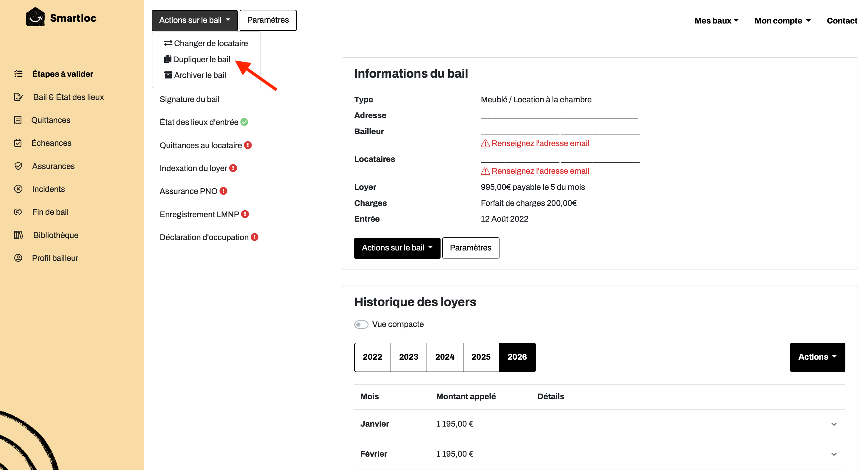Click warning triangle in Locataires email notice
The image size is (868, 470).
pyautogui.click(x=485, y=171)
